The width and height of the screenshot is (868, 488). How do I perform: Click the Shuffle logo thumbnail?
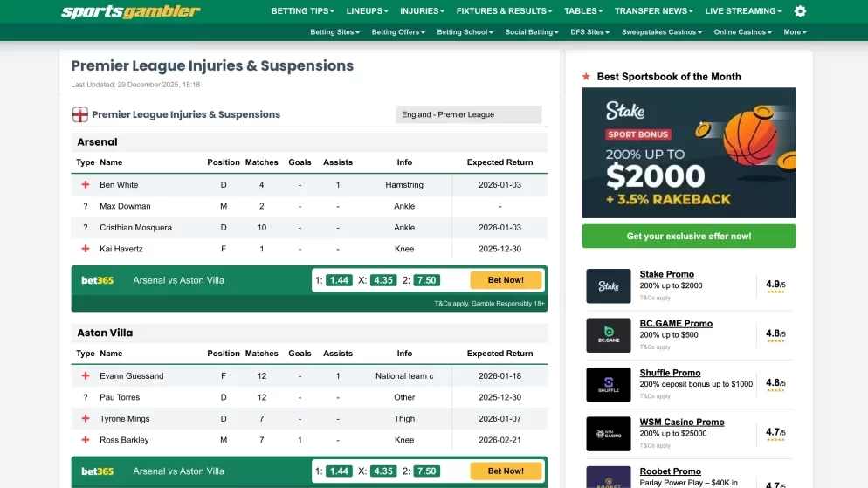click(609, 384)
